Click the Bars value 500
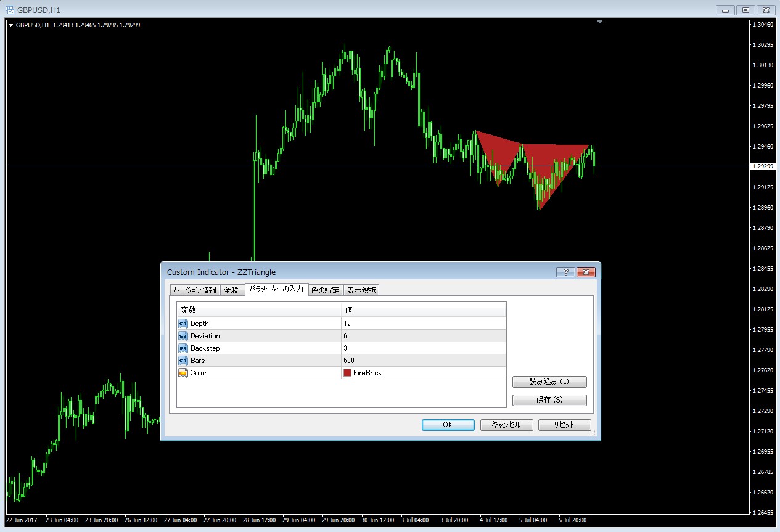 click(349, 361)
